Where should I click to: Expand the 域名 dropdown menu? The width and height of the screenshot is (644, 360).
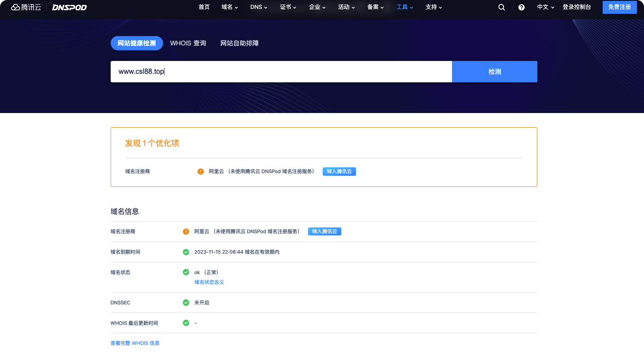230,7
